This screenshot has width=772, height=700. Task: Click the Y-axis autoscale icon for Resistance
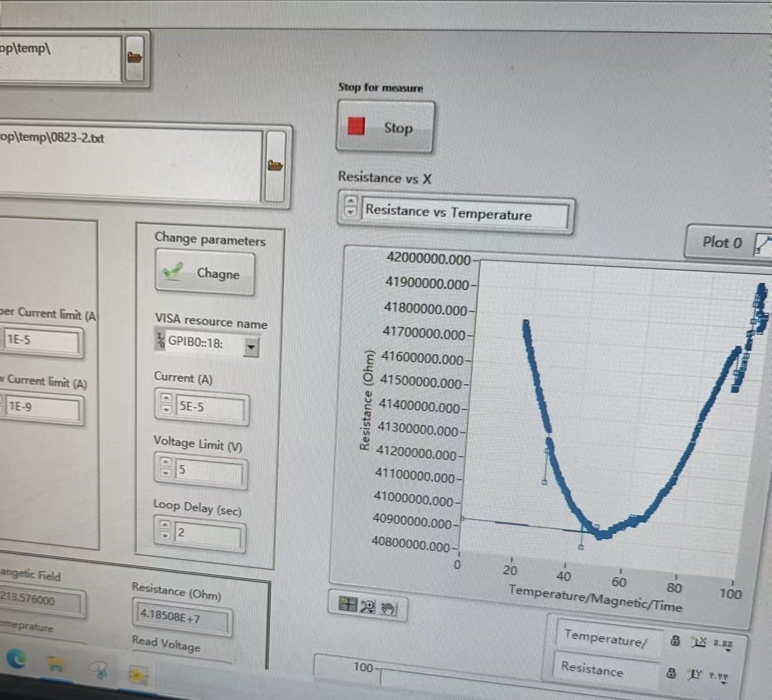tap(695, 674)
